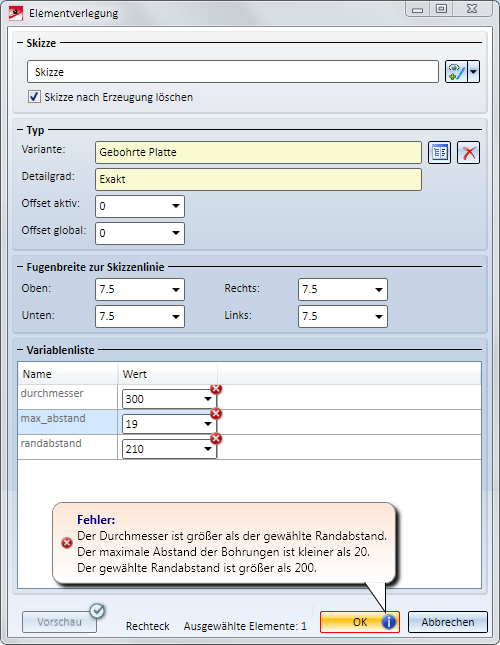Click the Vorschau button
This screenshot has width=500, height=645.
[59, 622]
